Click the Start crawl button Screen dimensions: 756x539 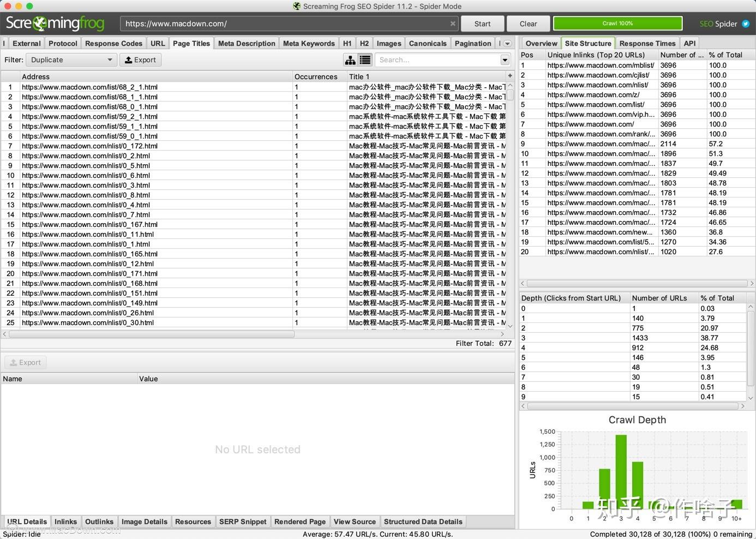pyautogui.click(x=482, y=23)
